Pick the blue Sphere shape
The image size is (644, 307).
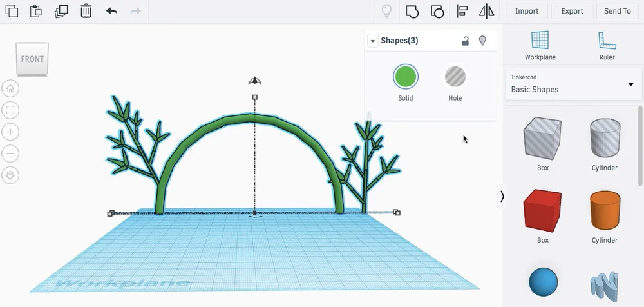543,282
